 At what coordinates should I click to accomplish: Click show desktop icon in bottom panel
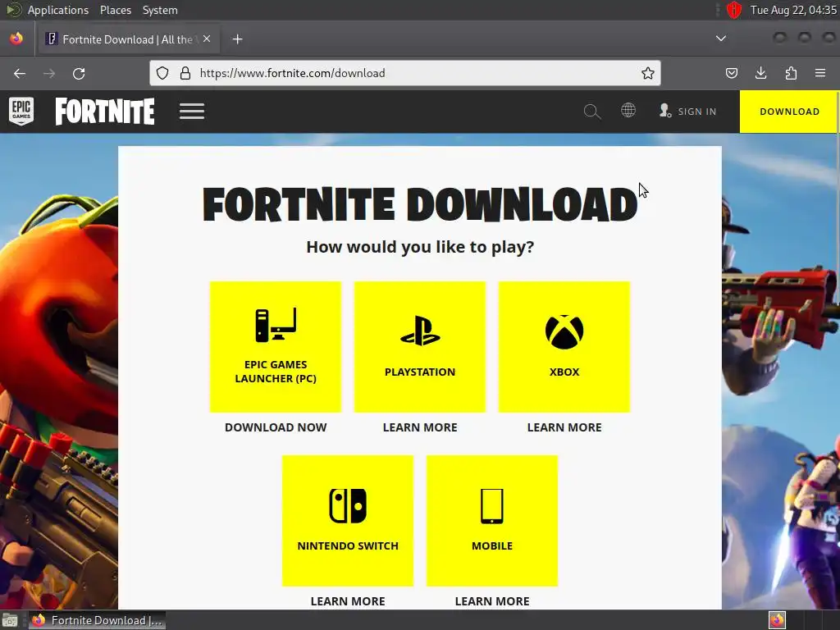pos(10,620)
